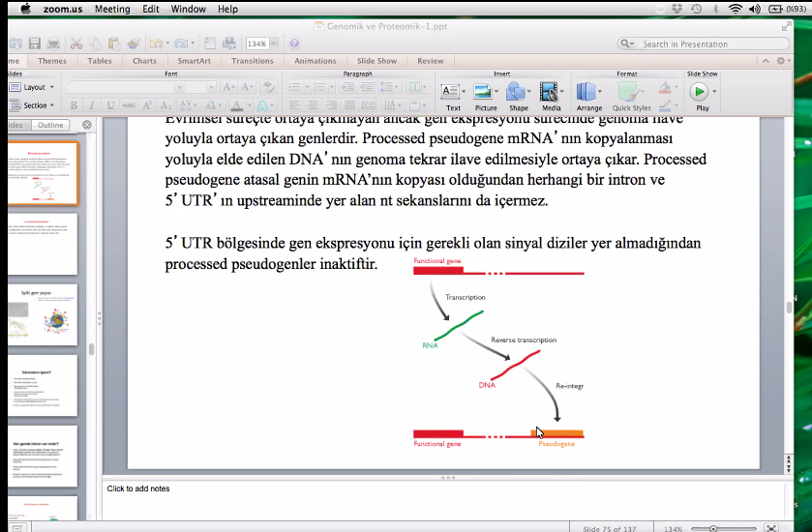
Task: Toggle Bold text formatting
Action: click(x=73, y=105)
